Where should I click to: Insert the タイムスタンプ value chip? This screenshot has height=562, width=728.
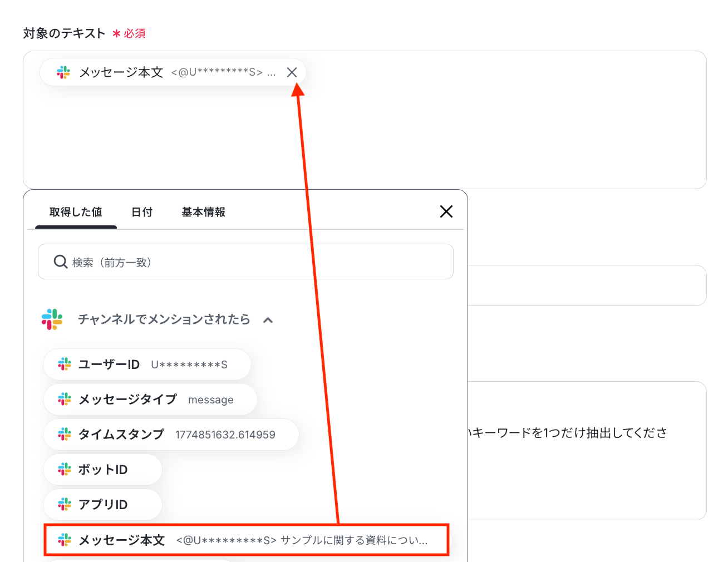click(171, 435)
